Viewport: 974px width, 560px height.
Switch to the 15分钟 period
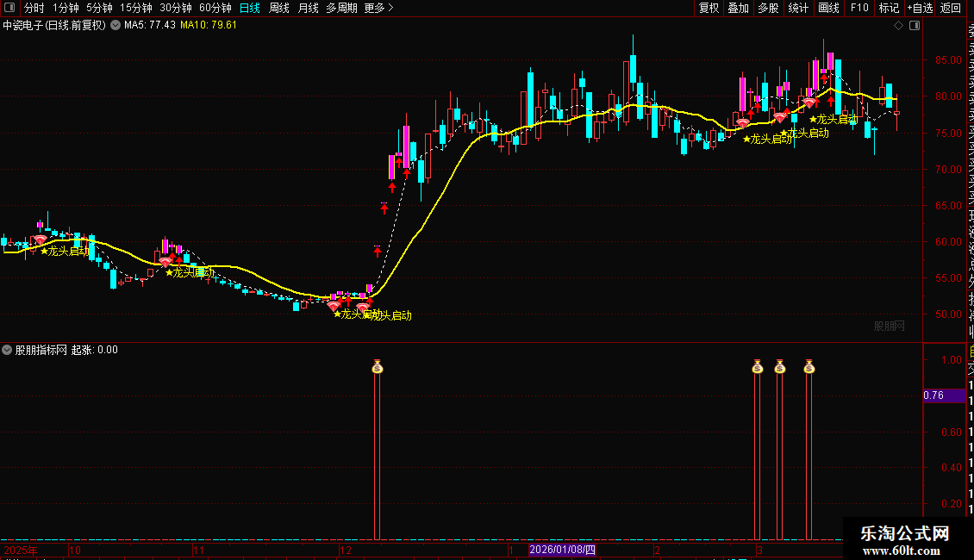point(136,8)
